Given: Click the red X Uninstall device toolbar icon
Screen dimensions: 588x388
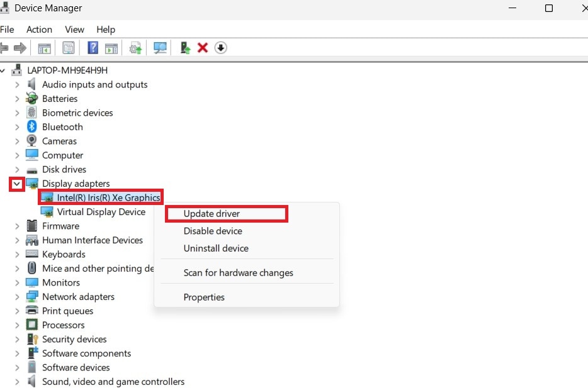Looking at the screenshot, I should (x=203, y=48).
